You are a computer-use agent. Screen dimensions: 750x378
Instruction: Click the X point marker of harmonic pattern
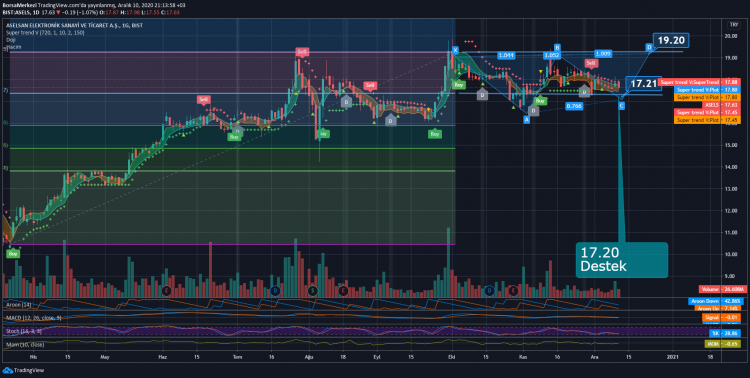(455, 50)
